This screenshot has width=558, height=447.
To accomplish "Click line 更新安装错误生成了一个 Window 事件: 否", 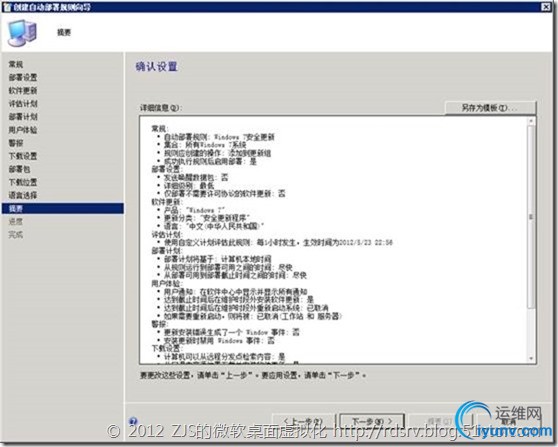I will (x=232, y=332).
